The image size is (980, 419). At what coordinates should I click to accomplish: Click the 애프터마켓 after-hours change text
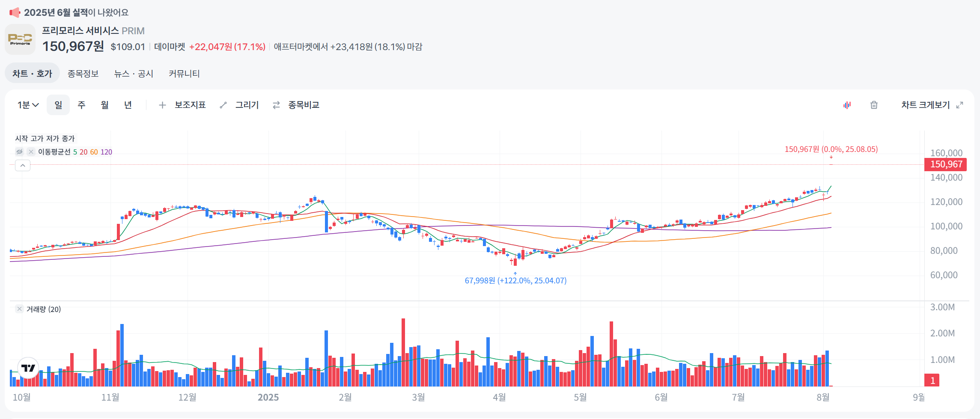click(348, 47)
